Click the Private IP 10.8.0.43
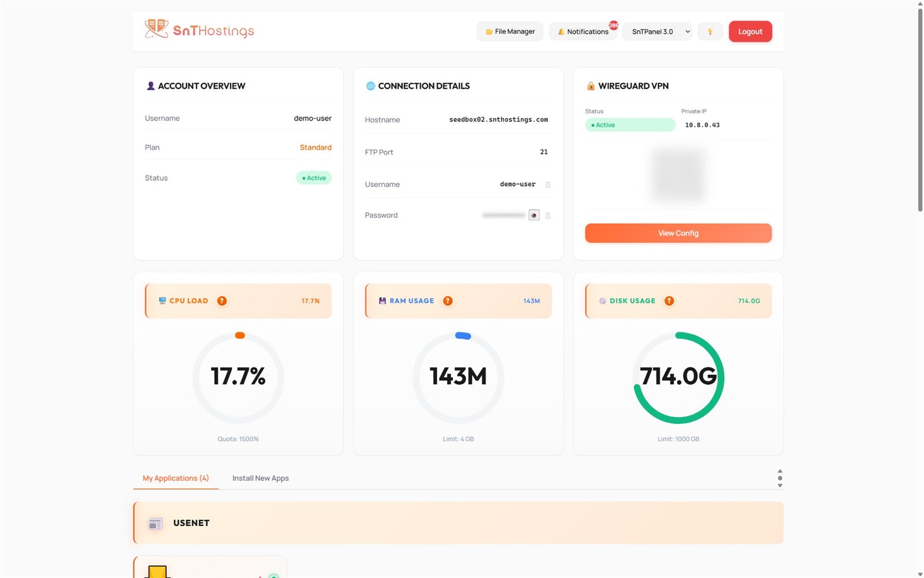This screenshot has height=578, width=924. pos(702,125)
